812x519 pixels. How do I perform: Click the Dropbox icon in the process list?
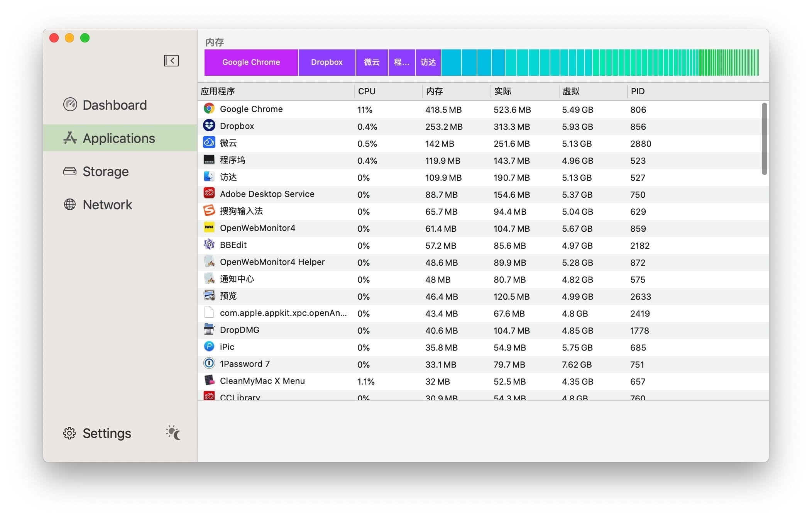click(209, 126)
